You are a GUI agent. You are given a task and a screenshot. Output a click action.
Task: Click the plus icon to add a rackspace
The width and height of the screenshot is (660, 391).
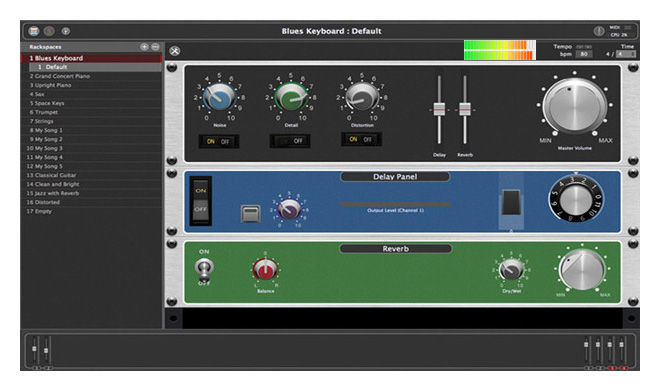144,47
